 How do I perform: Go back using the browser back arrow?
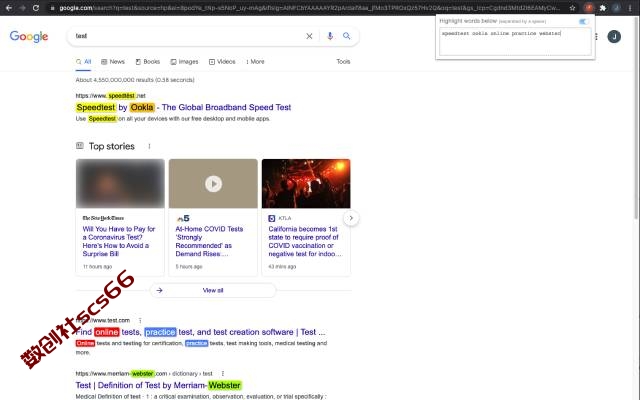(9, 8)
